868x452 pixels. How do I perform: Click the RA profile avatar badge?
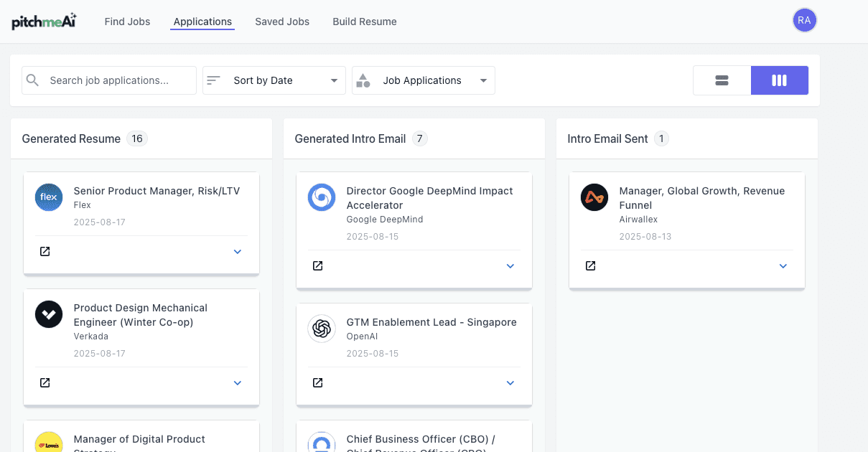point(804,19)
